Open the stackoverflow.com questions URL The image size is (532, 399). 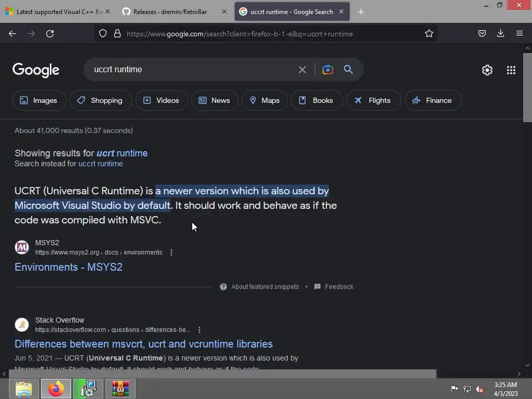point(113,330)
